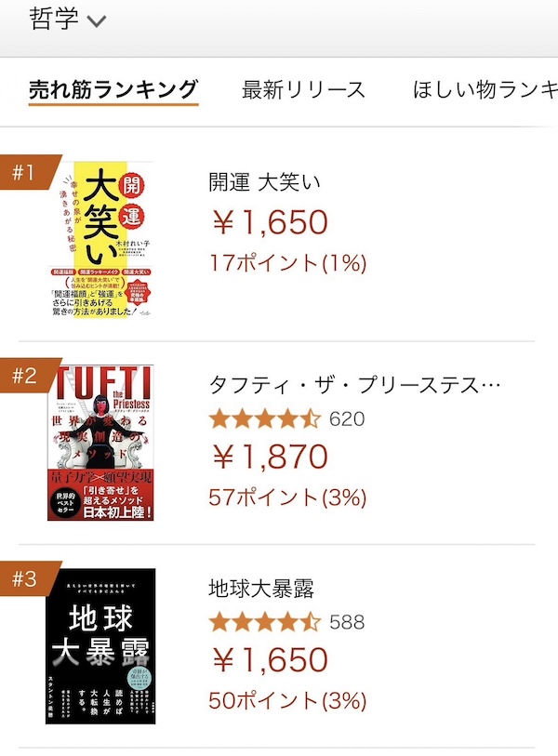Open the 開運 大笑い title link
558x756 pixels.
pos(265,182)
